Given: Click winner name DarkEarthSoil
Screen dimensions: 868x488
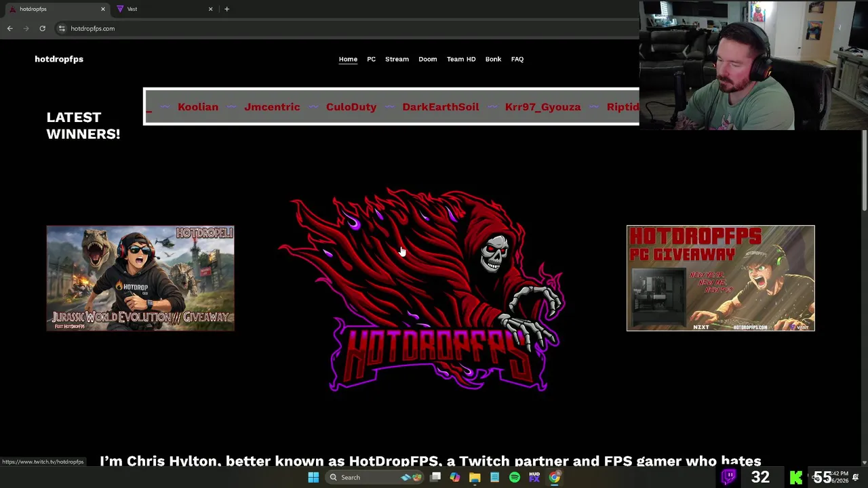Looking at the screenshot, I should coord(441,107).
